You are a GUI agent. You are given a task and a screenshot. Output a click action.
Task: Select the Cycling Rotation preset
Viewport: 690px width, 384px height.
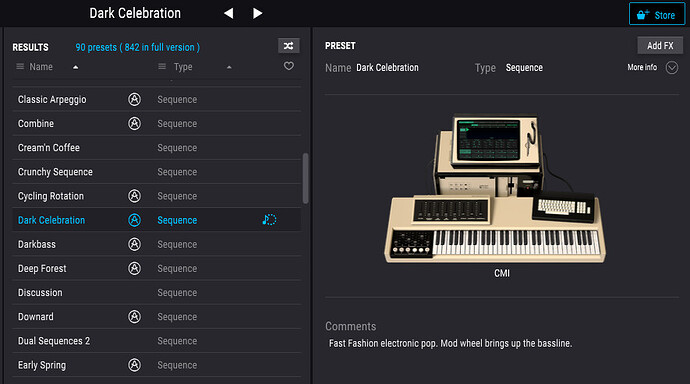[157, 196]
